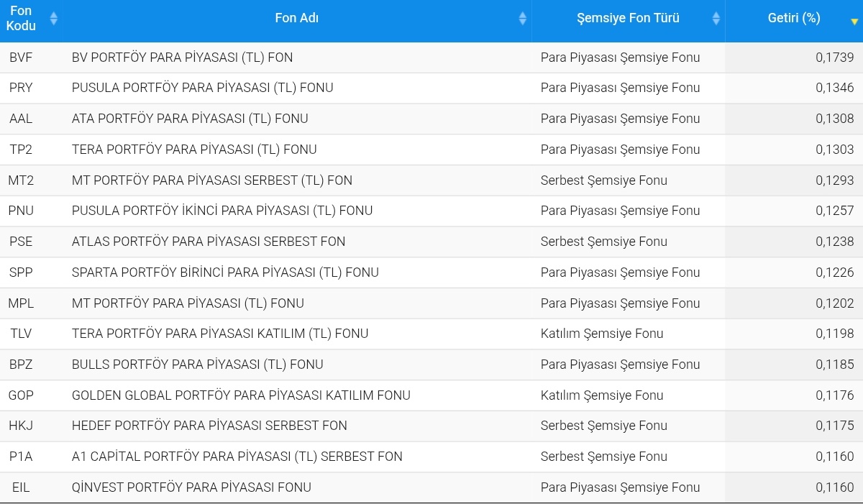
Task: Sort by Fon Kodu column arrows
Action: coord(53,19)
